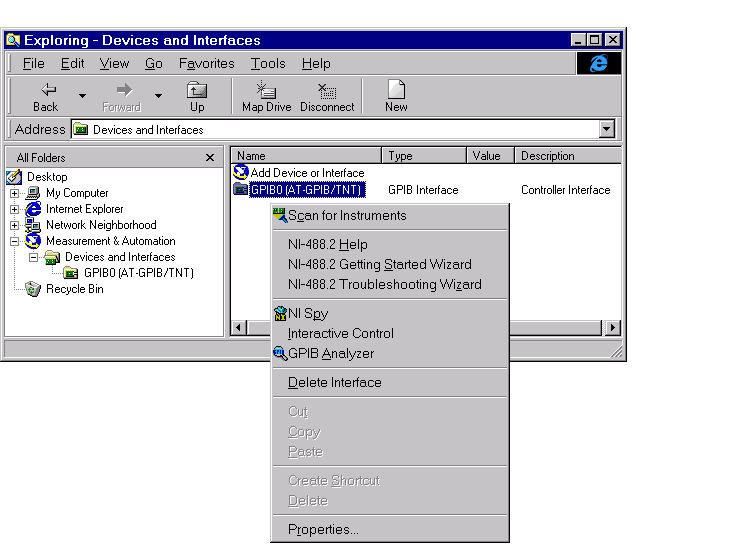Open the Favorites menu
Screen dimensions: 750x547
click(207, 64)
